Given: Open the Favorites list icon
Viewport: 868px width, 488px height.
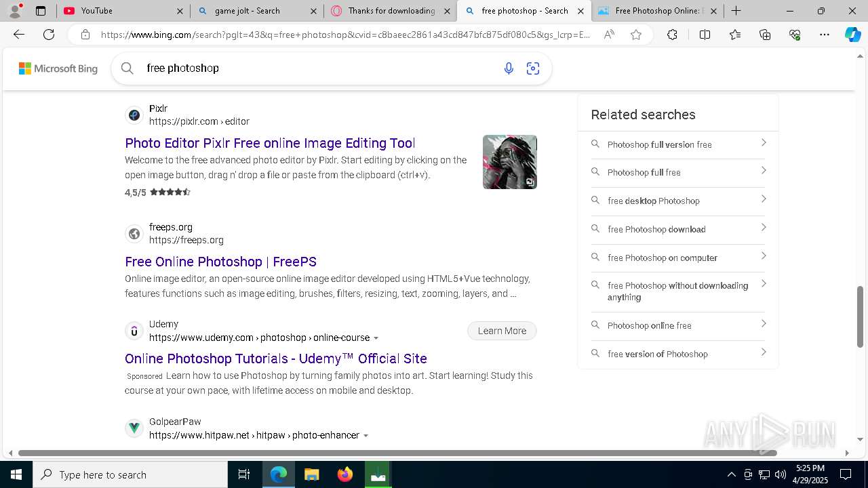Looking at the screenshot, I should [735, 35].
